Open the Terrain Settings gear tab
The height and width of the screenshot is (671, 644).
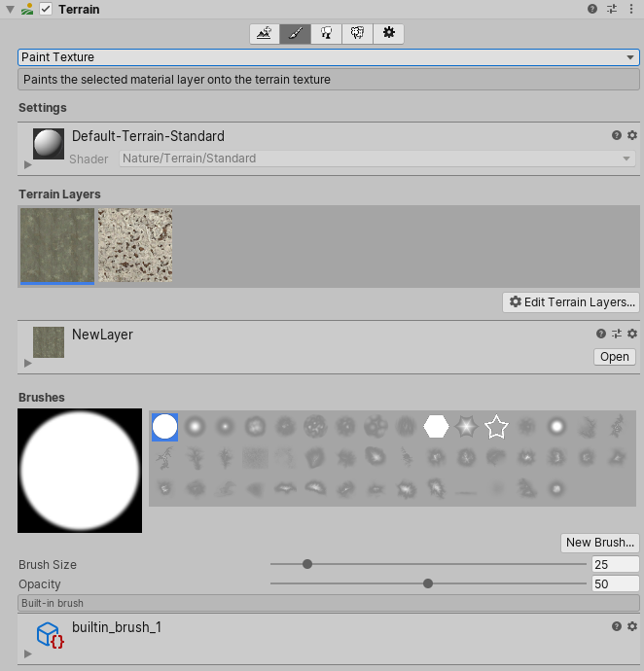click(x=389, y=34)
